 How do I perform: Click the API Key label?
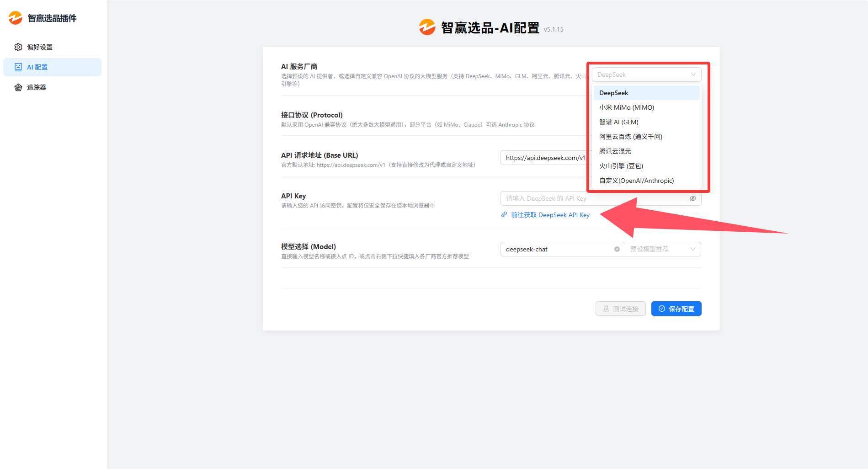click(293, 196)
